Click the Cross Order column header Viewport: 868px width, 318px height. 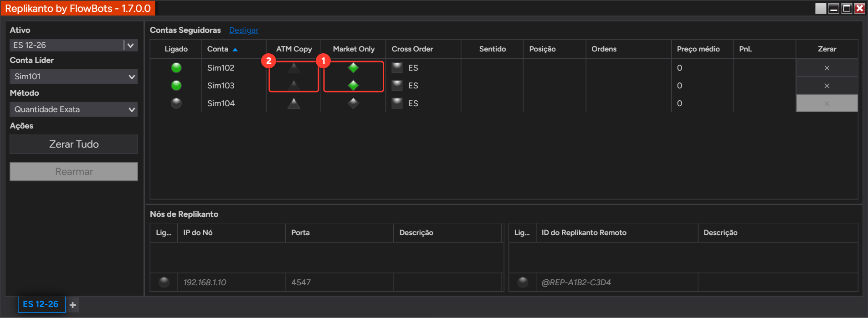click(x=423, y=49)
